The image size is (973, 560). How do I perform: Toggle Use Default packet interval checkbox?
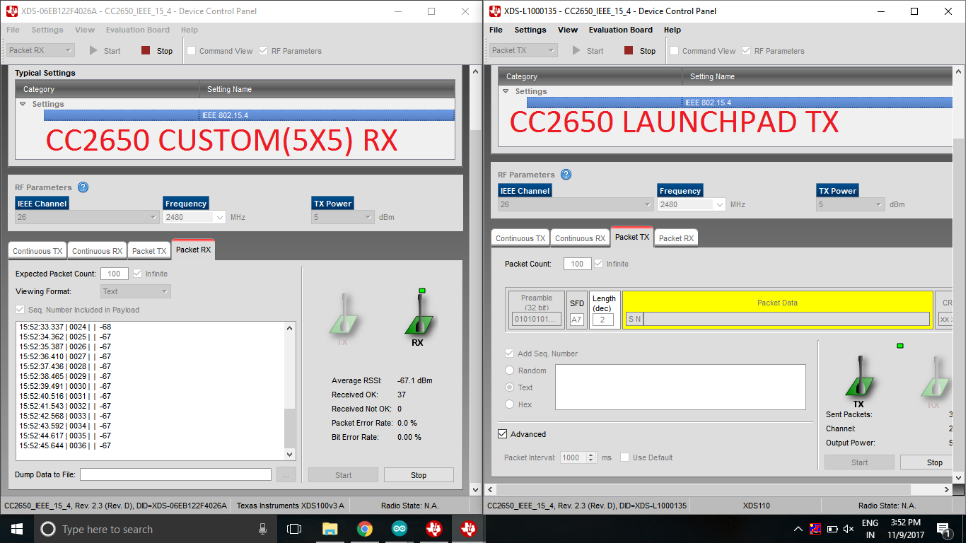[x=624, y=457]
